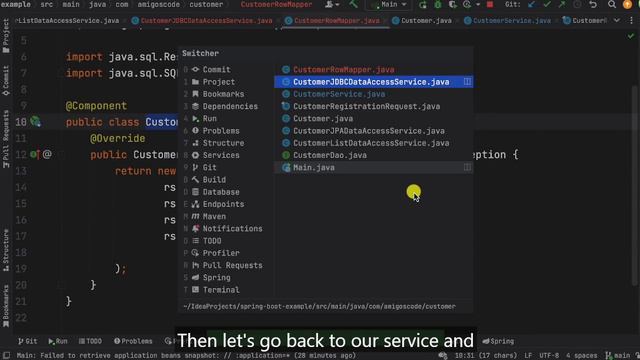This screenshot has height=360, width=640.
Task: Open the Git tool window at bottom
Action: [27, 341]
